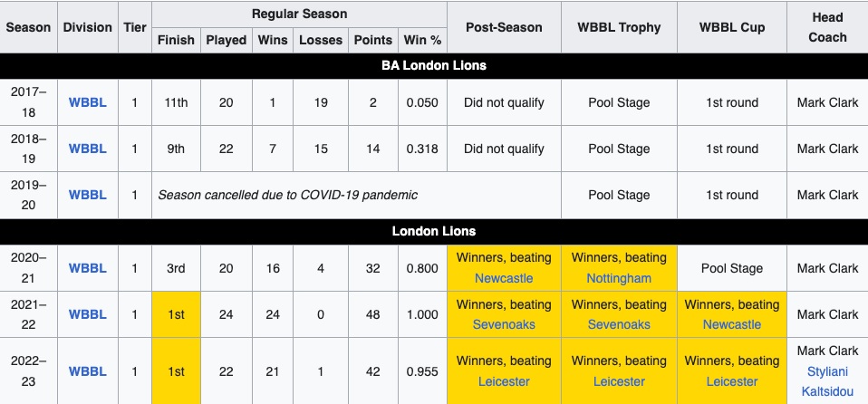Visit the Styliani Kaltsidou coach link
The width and height of the screenshot is (868, 404).
pos(827,382)
